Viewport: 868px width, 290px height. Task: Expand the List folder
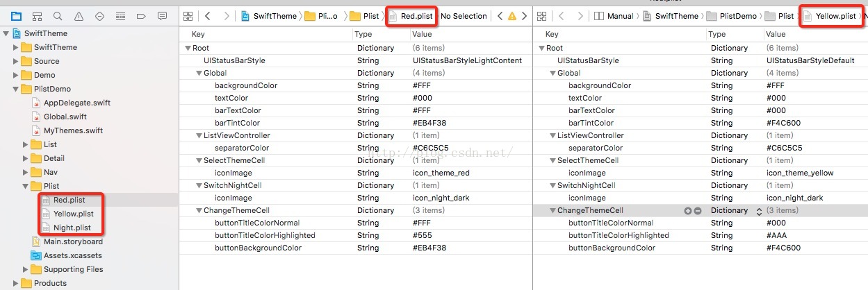26,144
